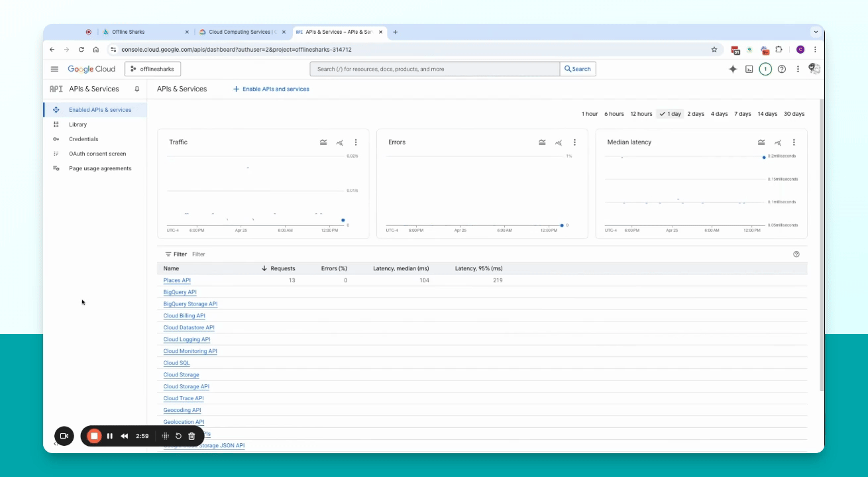Open the tab search dropdown arrow

coord(816,32)
